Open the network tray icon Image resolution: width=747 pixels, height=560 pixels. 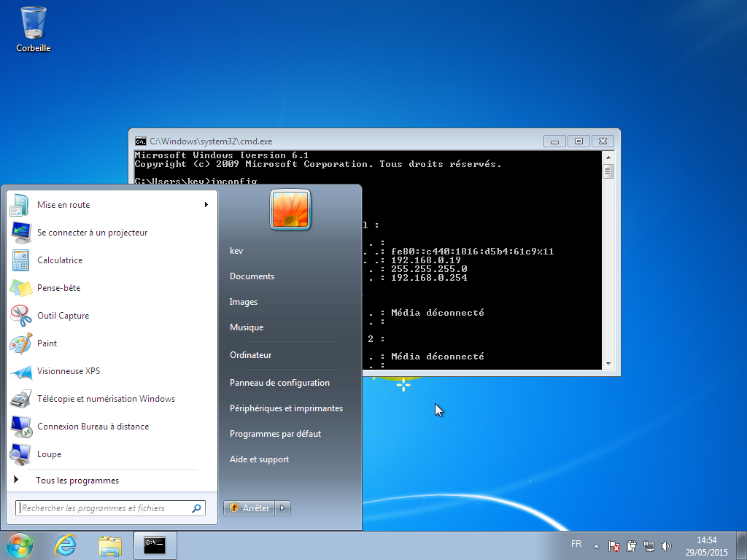click(649, 545)
